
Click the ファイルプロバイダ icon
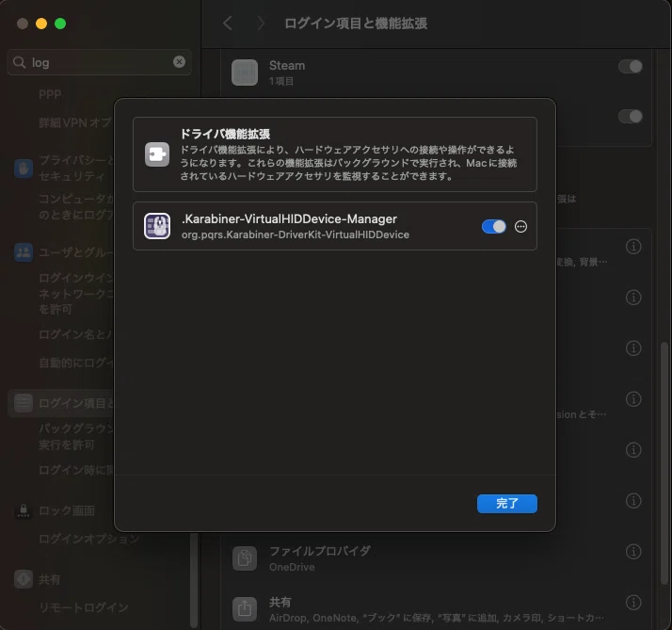(x=245, y=558)
